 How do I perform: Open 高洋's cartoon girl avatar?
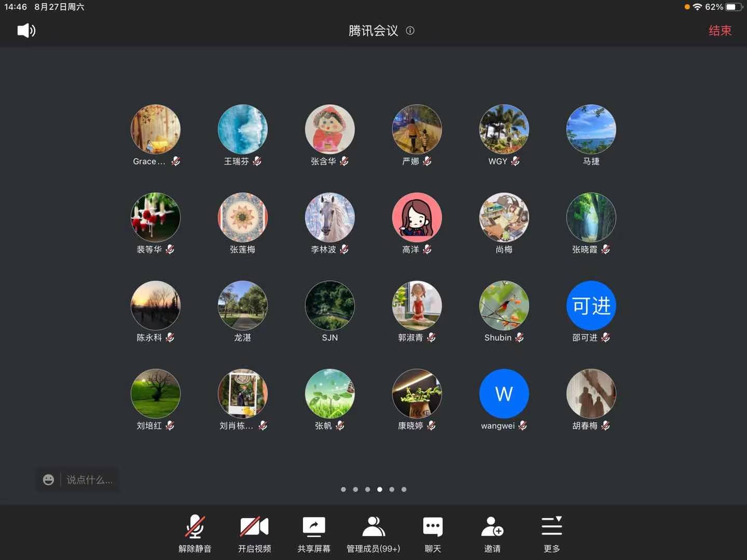tap(417, 217)
